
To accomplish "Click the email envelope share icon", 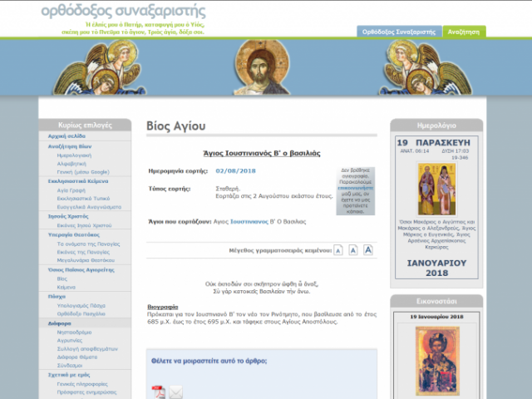I will 175,392.
